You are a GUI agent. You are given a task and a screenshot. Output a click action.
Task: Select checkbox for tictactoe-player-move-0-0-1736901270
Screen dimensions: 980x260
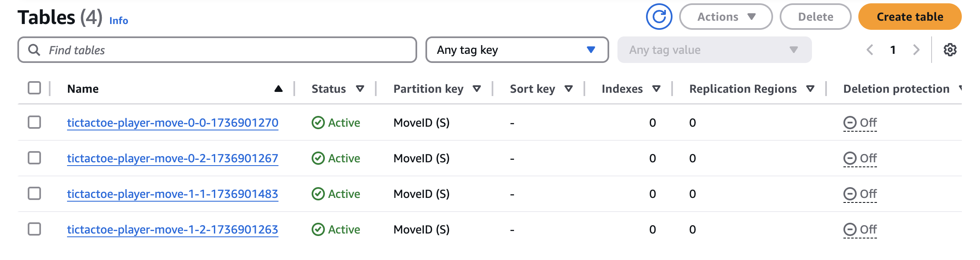tap(34, 123)
